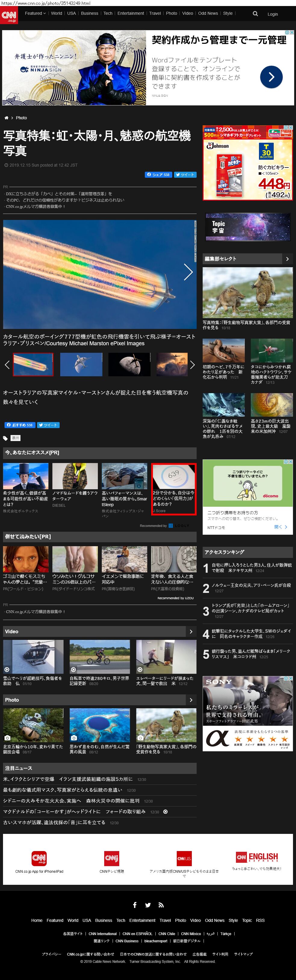The height and width of the screenshot is (980, 296).
Task: Expand the Featured dropdown menu
Action: coord(35,13)
